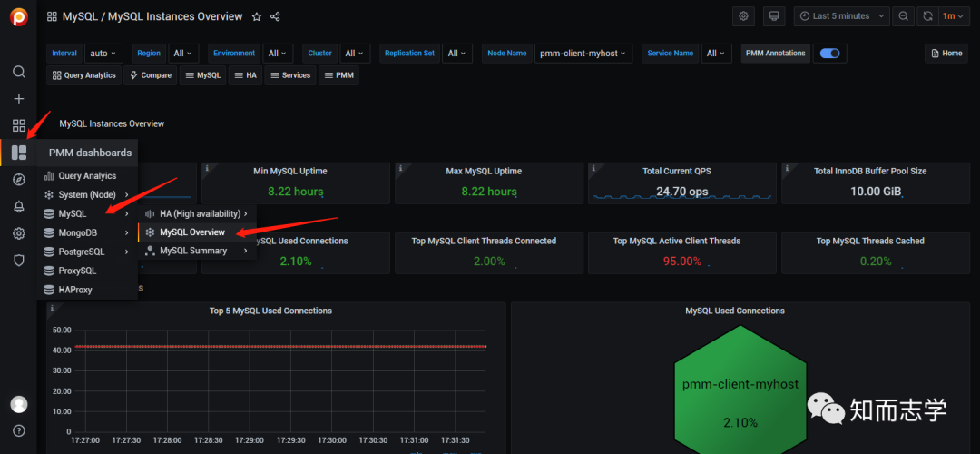980x454 pixels.
Task: Select ProxySQL menu entry
Action: tap(87, 271)
